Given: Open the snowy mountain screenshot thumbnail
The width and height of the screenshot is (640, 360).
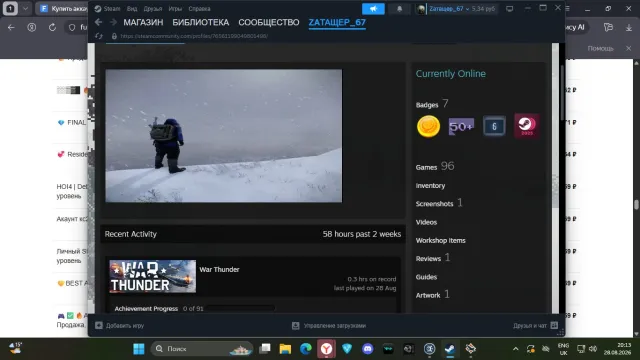Looking at the screenshot, I should [224, 136].
